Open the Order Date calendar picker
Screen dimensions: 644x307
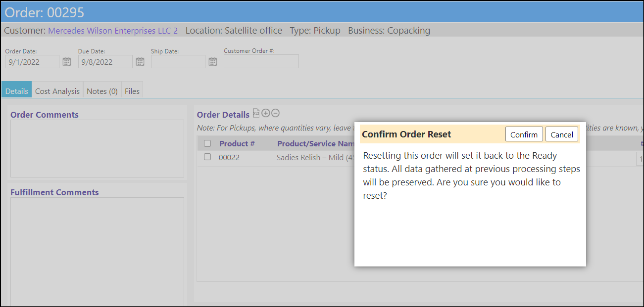click(67, 62)
